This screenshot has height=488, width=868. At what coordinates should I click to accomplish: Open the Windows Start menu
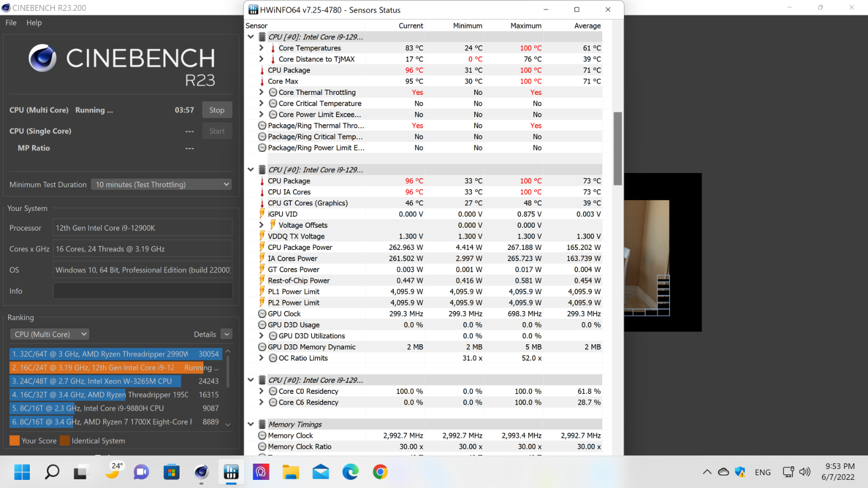click(x=22, y=472)
